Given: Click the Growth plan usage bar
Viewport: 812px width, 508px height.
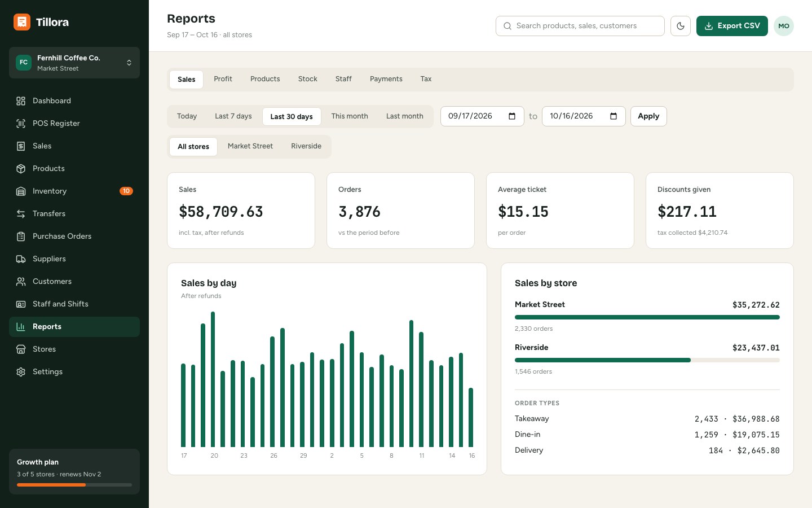Looking at the screenshot, I should point(74,485).
